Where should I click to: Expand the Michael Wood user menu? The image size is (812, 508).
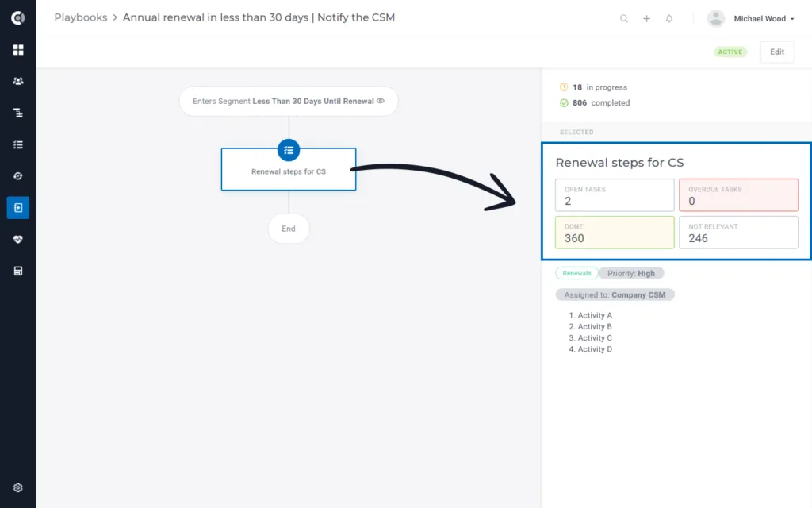coord(764,19)
